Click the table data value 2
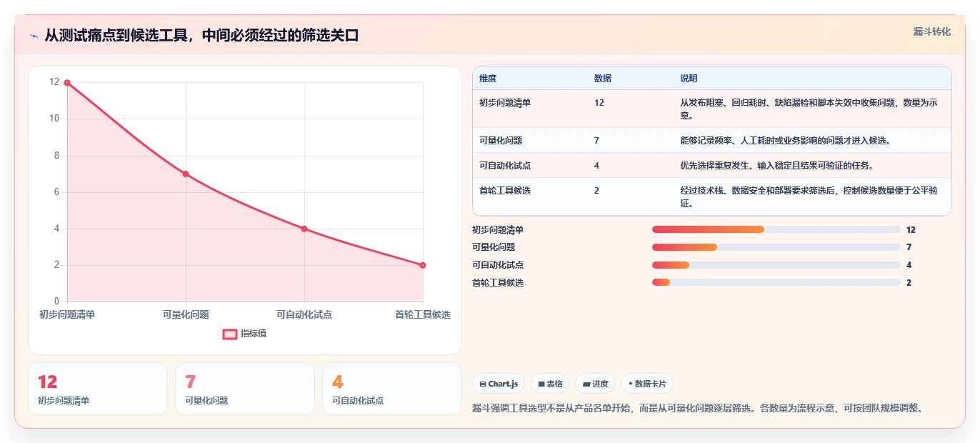This screenshot has height=443, width=980. 596,191
